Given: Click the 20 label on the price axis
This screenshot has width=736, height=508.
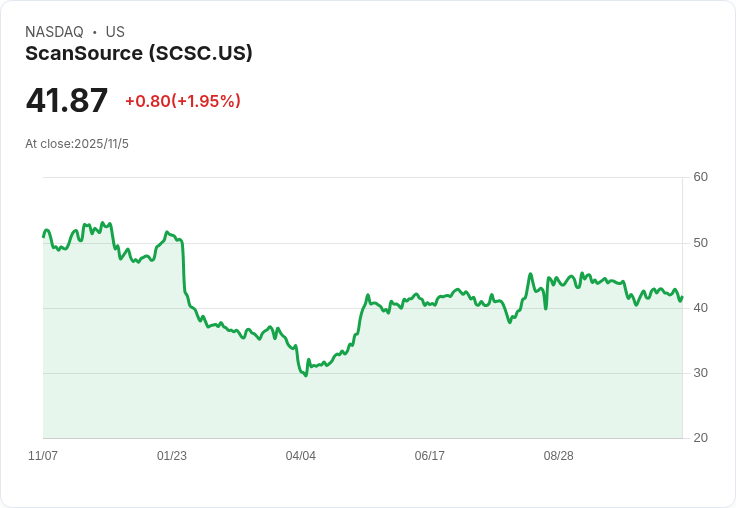Looking at the screenshot, I should 701,438.
